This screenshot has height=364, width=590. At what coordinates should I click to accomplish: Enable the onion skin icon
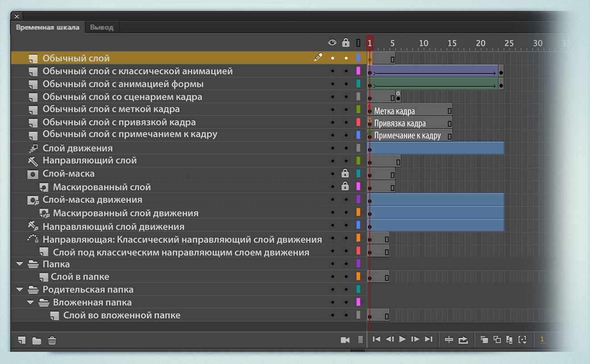tap(484, 340)
